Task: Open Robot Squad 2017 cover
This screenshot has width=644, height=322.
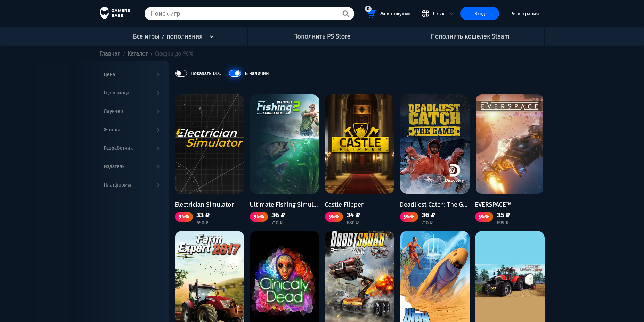Action: coord(360,276)
